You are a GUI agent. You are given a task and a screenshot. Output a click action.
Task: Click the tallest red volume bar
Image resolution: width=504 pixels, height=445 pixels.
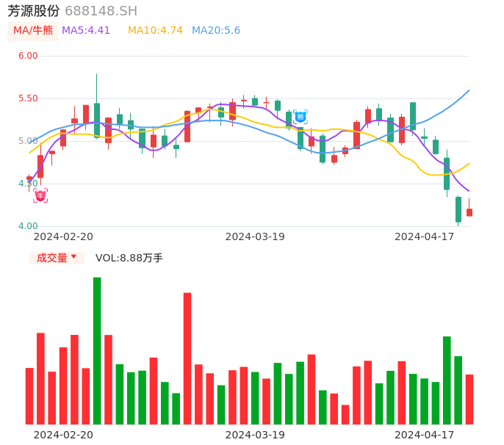pyautogui.click(x=187, y=358)
